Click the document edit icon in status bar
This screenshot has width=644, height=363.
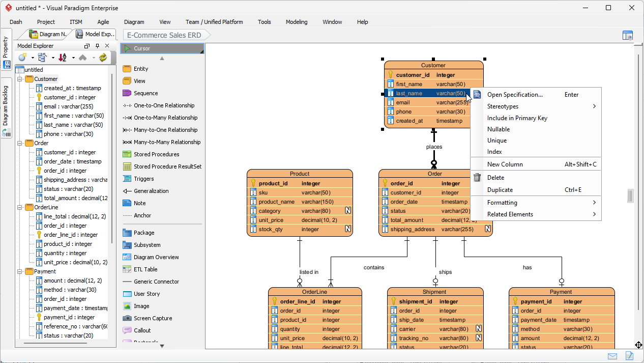pos(629,356)
